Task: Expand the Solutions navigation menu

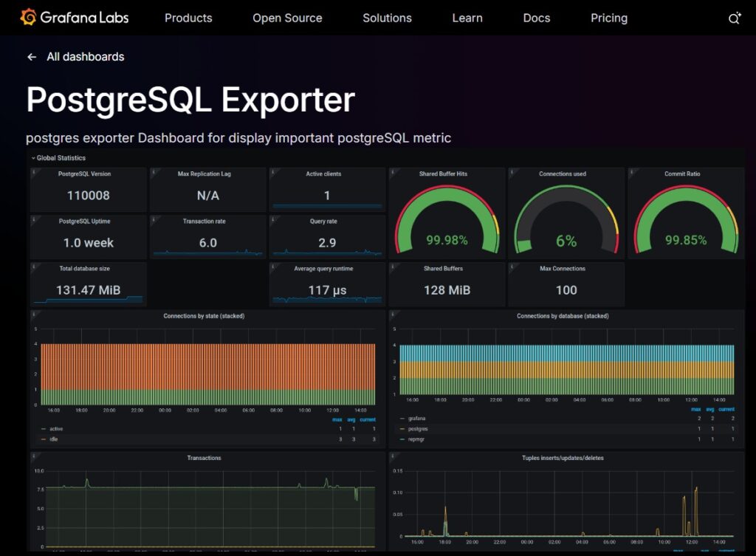Action: coord(387,18)
